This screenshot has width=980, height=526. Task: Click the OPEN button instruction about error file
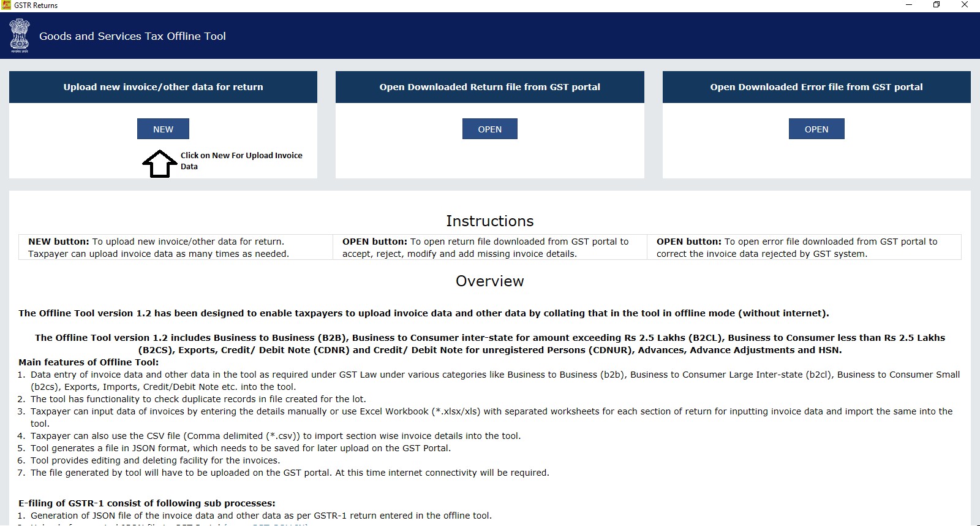[x=804, y=248]
